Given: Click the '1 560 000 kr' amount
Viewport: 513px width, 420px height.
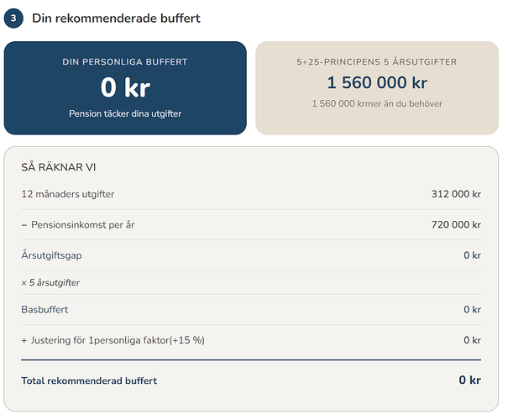Looking at the screenshot, I should pos(377,82).
